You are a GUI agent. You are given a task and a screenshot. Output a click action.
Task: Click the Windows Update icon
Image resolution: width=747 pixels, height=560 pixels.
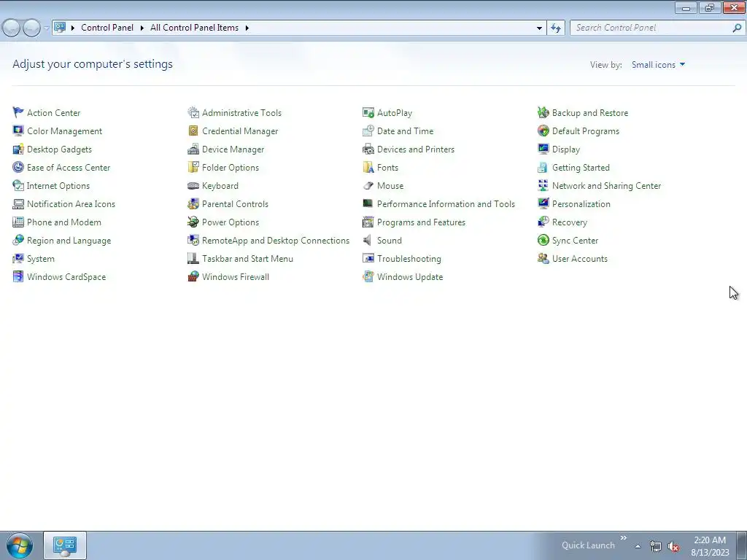[368, 276]
